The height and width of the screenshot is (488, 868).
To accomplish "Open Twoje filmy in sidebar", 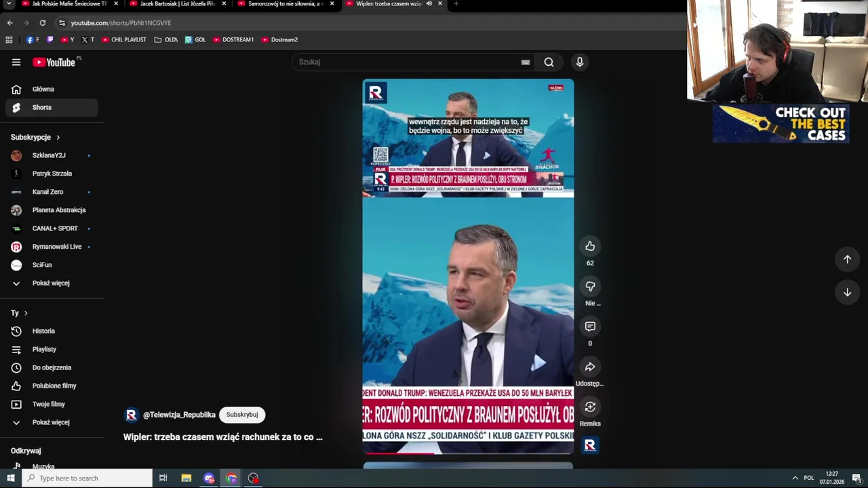I will coord(52,405).
